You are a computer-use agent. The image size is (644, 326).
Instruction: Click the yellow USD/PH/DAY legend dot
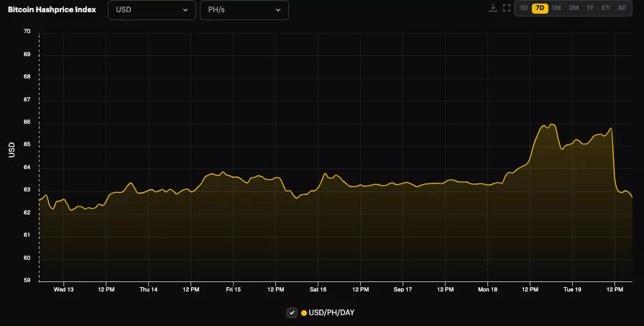(304, 312)
